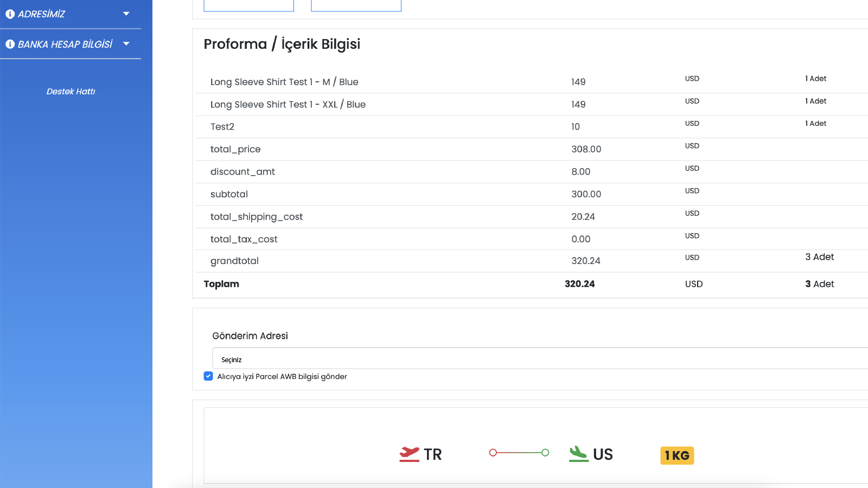Click the grandtotal label
This screenshot has width=868, height=488.
coord(234,261)
